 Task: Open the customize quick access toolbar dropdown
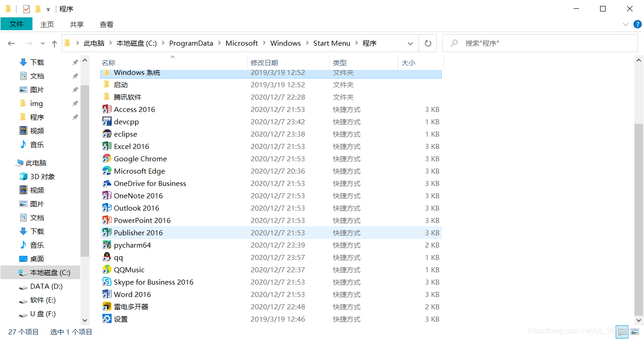(x=48, y=9)
